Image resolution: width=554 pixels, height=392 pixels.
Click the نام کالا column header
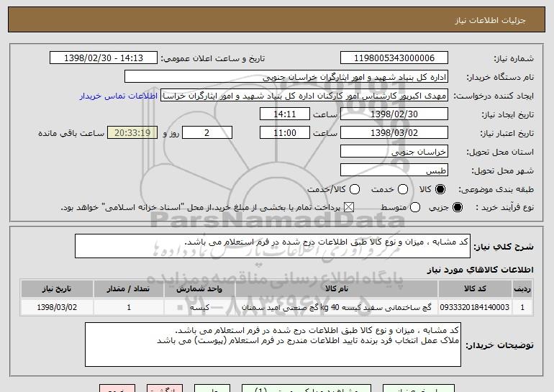[x=337, y=289]
